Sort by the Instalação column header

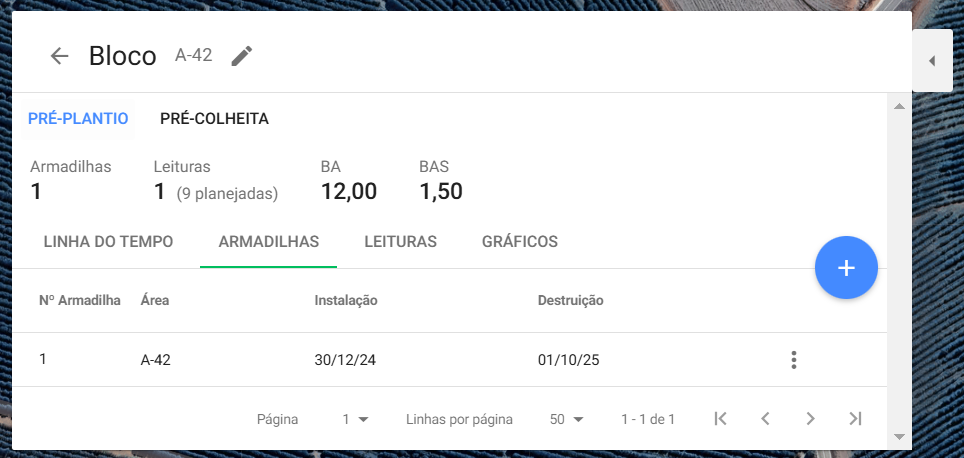click(x=346, y=300)
